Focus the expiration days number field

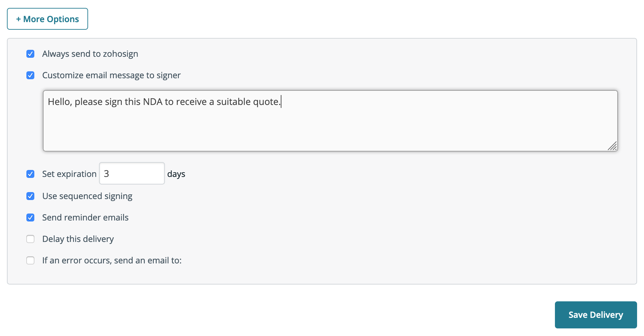(x=132, y=173)
